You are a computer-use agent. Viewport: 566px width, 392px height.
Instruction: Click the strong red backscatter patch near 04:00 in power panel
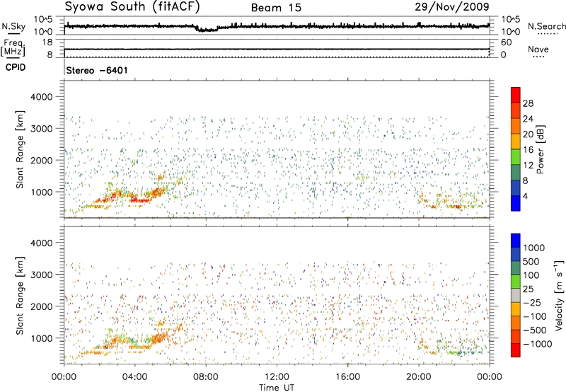point(139,200)
